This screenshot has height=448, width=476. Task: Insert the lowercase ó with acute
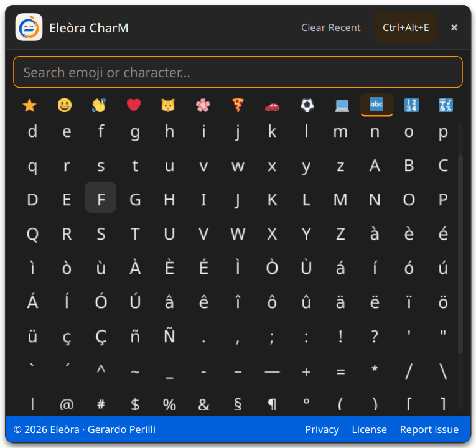click(x=409, y=268)
